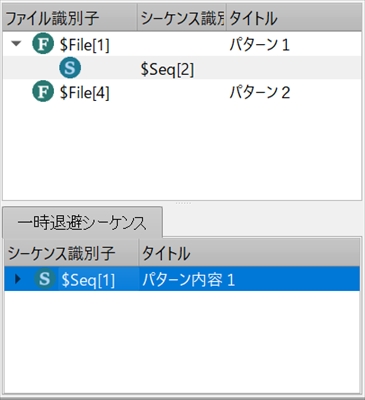Click the S icon beside $Seq[1]
Image resolution: width=365 pixels, height=400 pixels.
tap(45, 279)
